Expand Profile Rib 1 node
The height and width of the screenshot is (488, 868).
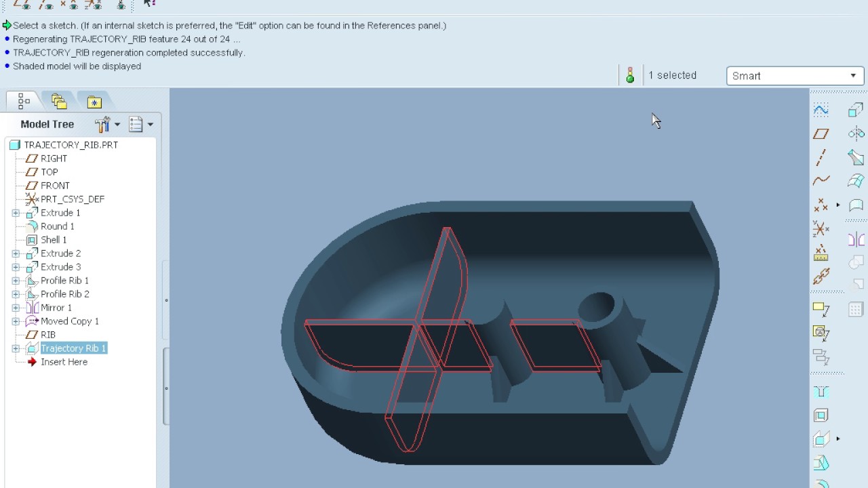click(x=16, y=281)
